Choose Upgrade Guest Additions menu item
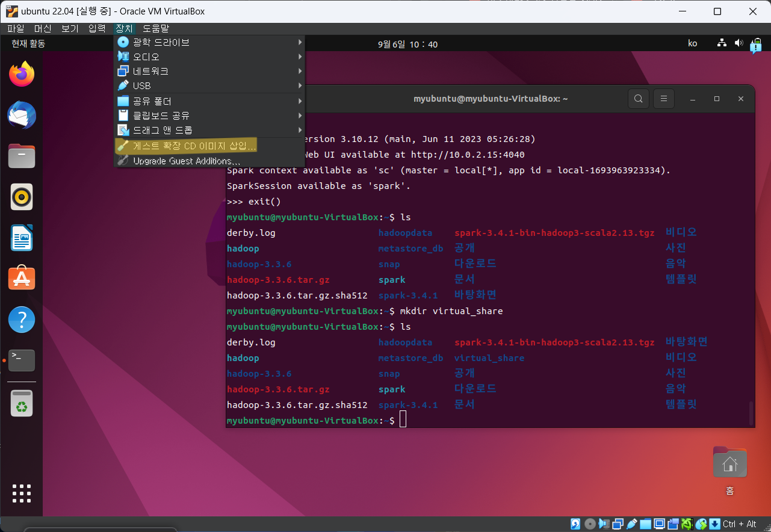The image size is (771, 532). pyautogui.click(x=209, y=161)
